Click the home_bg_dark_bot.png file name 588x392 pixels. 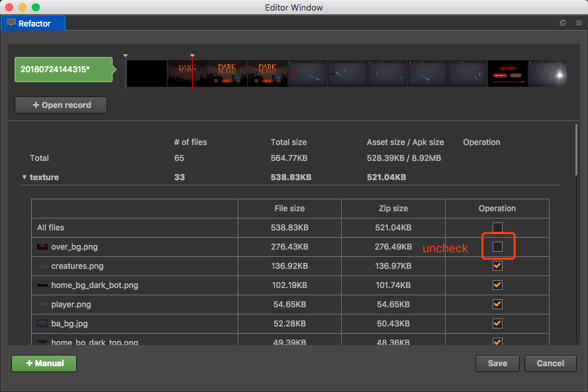(x=95, y=285)
